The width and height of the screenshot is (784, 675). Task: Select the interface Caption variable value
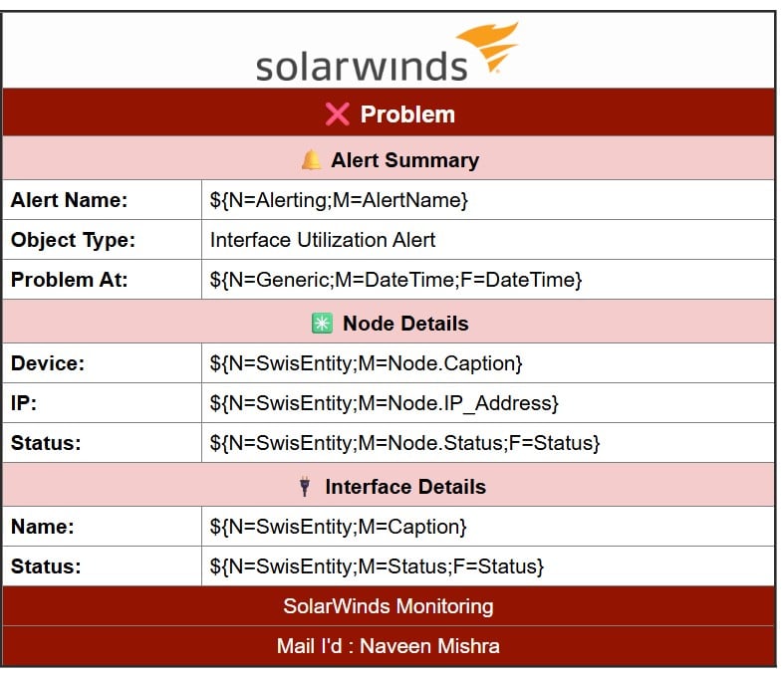click(338, 527)
